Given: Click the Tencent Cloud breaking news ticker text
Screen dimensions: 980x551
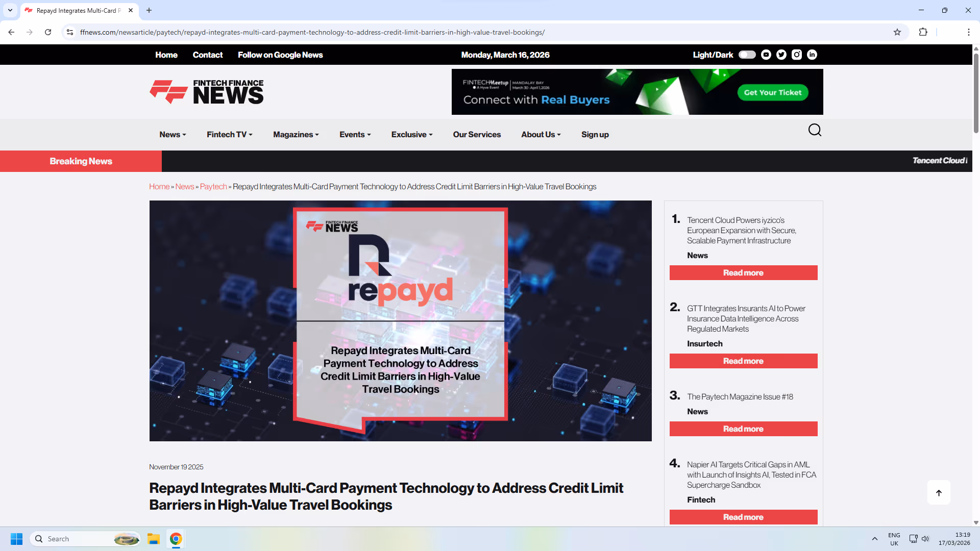Looking at the screenshot, I should click(x=940, y=161).
